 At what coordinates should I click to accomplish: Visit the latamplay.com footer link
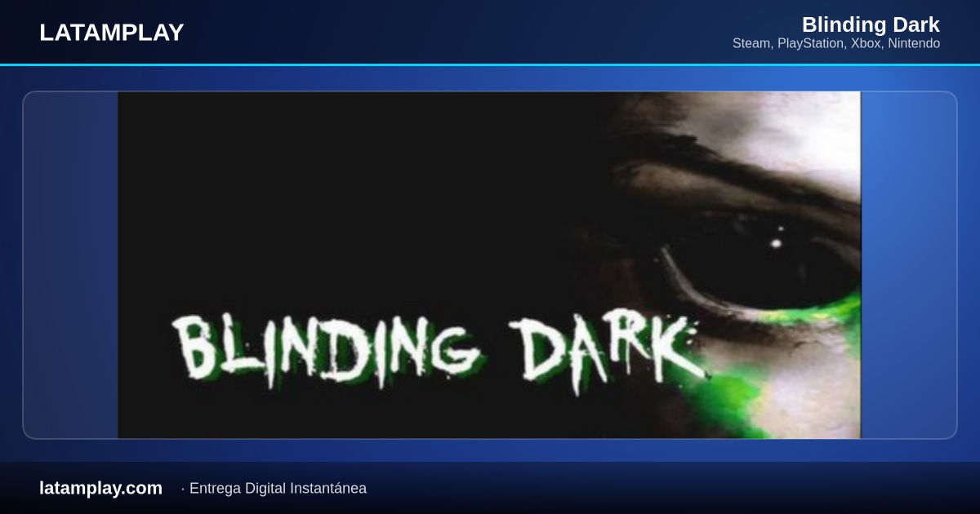tap(100, 488)
